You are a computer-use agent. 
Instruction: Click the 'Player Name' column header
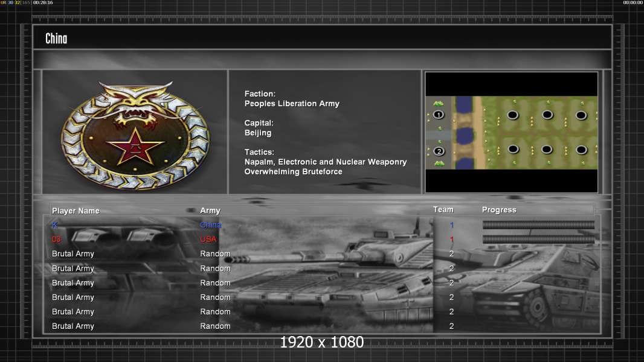(x=76, y=211)
